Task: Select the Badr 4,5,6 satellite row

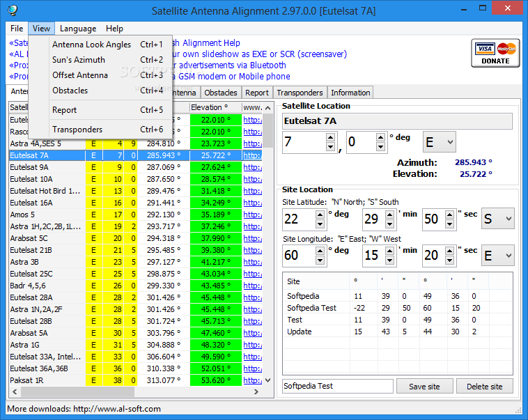Action: coord(135,286)
